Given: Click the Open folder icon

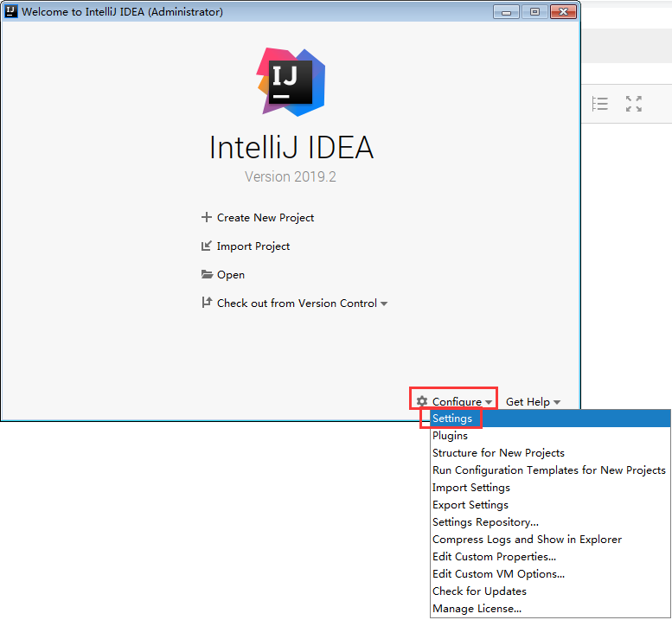Looking at the screenshot, I should click(x=207, y=274).
